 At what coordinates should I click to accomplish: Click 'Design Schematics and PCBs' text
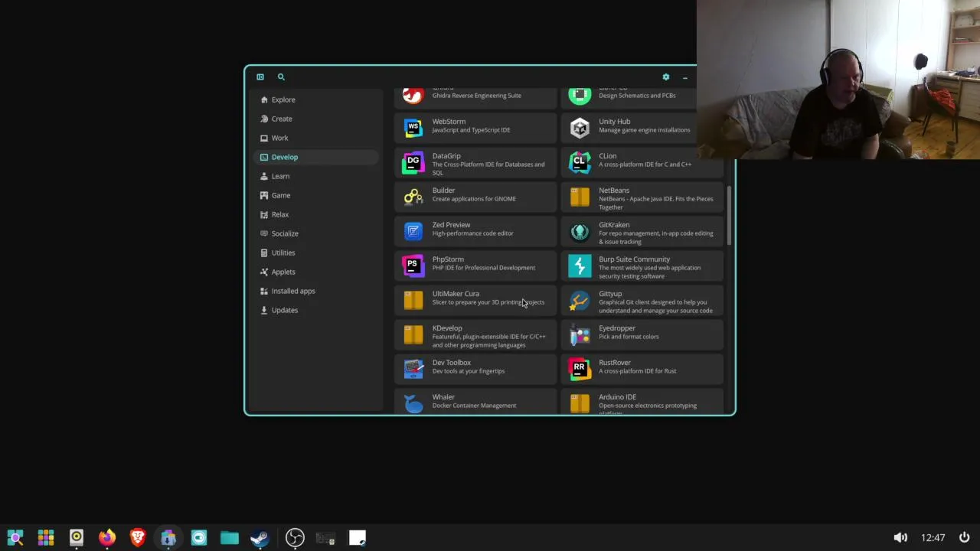click(x=637, y=96)
